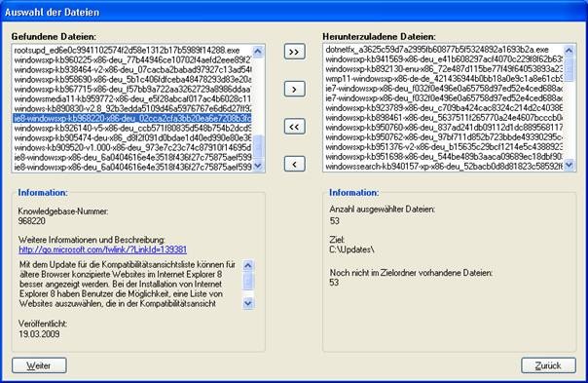
Task: Select windowsxp-kb941569-x86-deu in download list
Action: [x=444, y=58]
